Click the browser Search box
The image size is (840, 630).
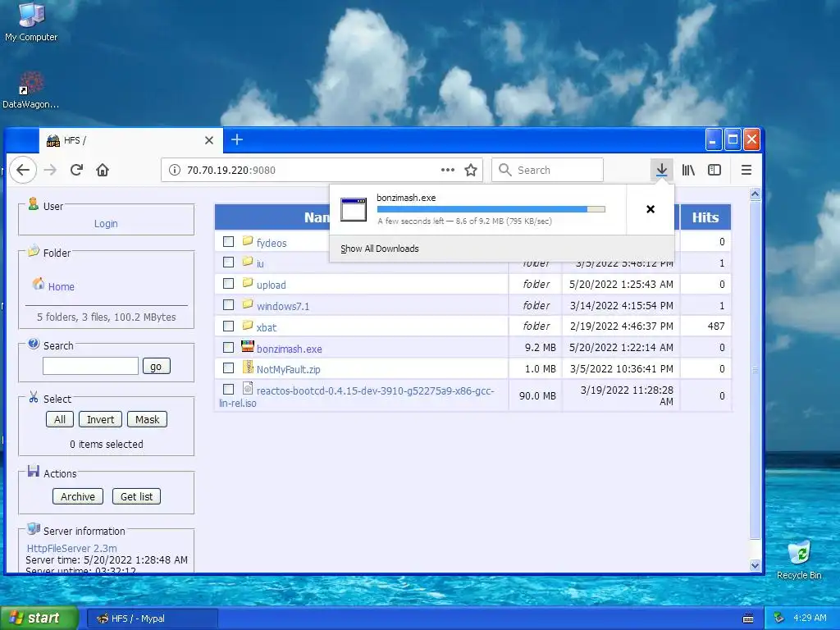pos(547,171)
